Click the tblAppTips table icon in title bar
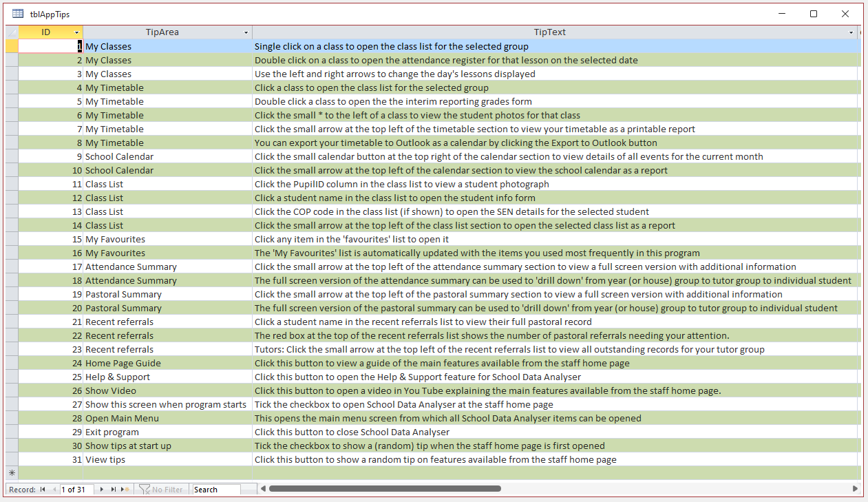This screenshot has width=868, height=502. coord(18,14)
